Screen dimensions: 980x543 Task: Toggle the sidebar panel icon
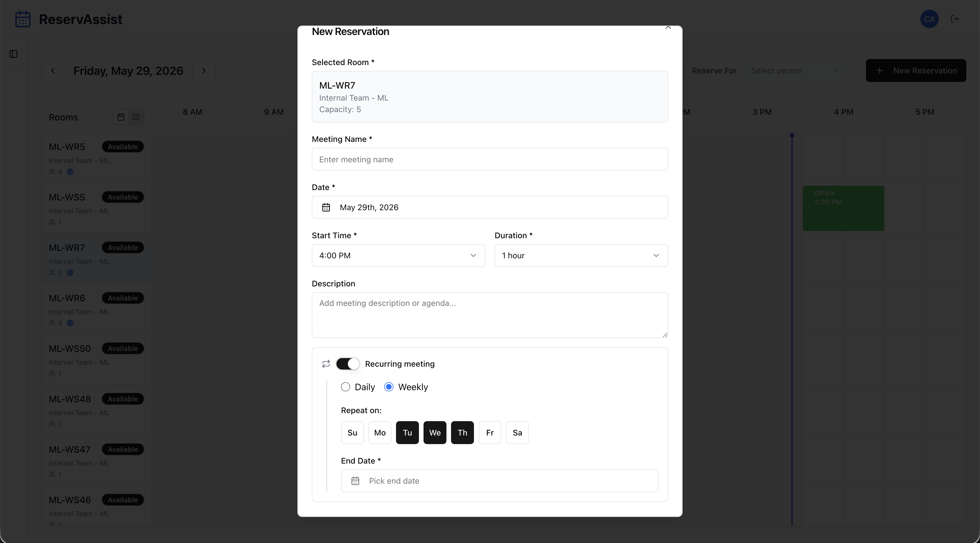(13, 54)
